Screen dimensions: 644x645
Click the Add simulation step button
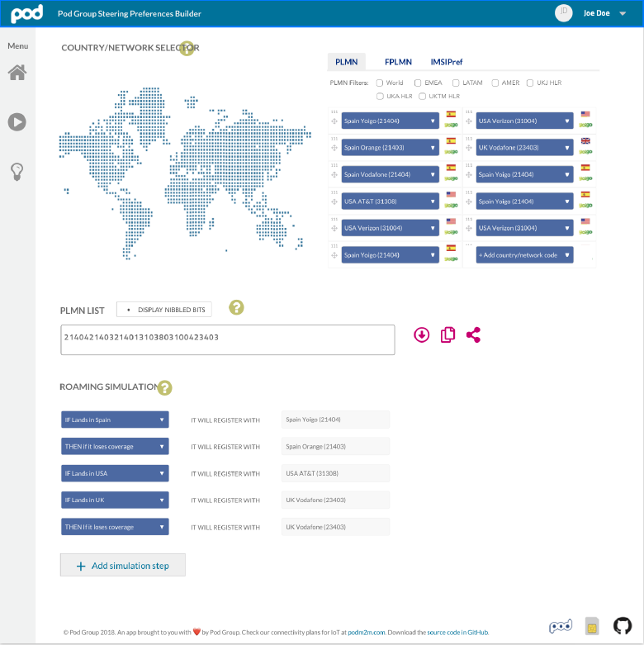point(122,566)
